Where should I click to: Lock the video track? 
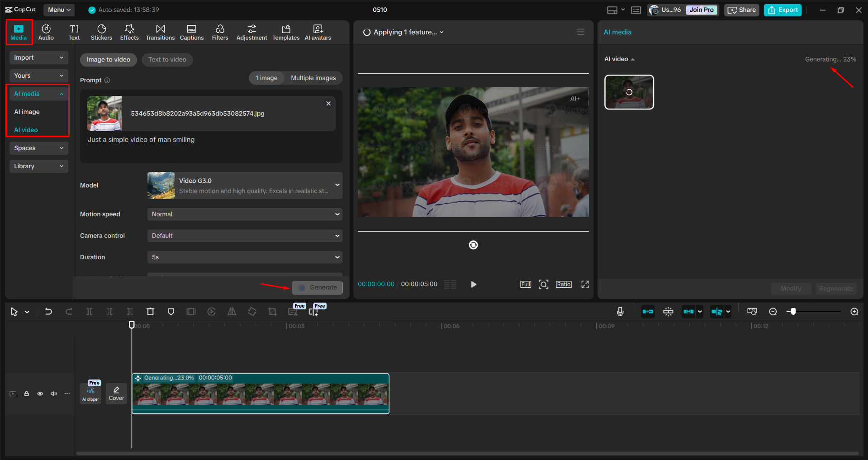(x=26, y=394)
